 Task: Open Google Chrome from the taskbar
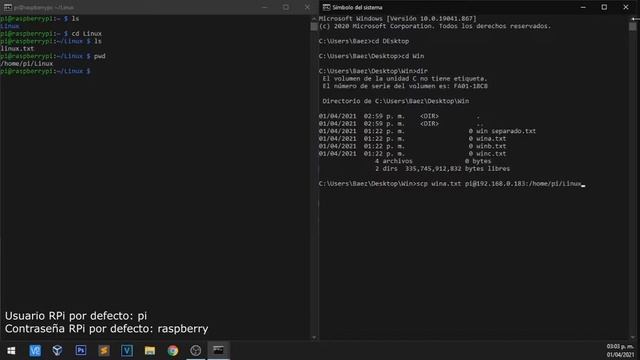point(173,350)
